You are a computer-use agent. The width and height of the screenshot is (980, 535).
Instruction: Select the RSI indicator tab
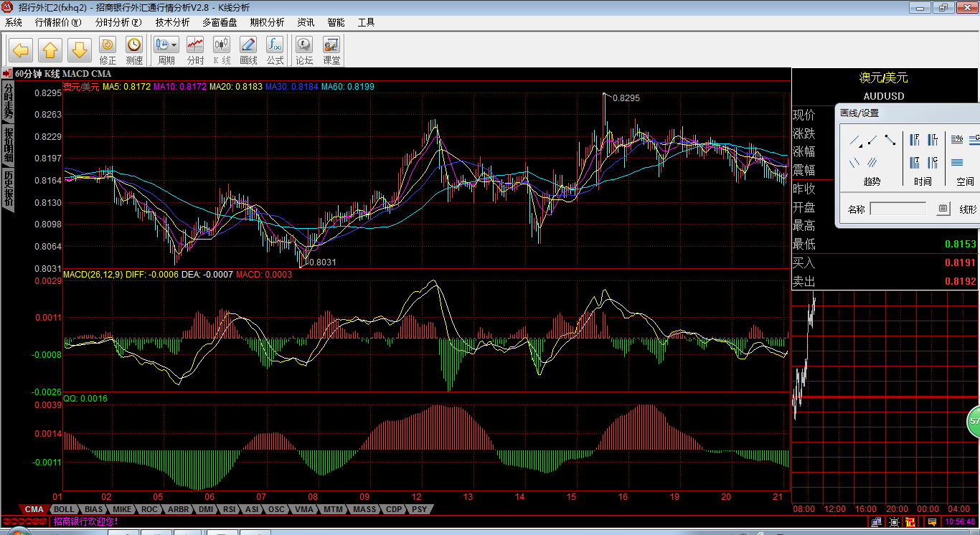pos(229,509)
